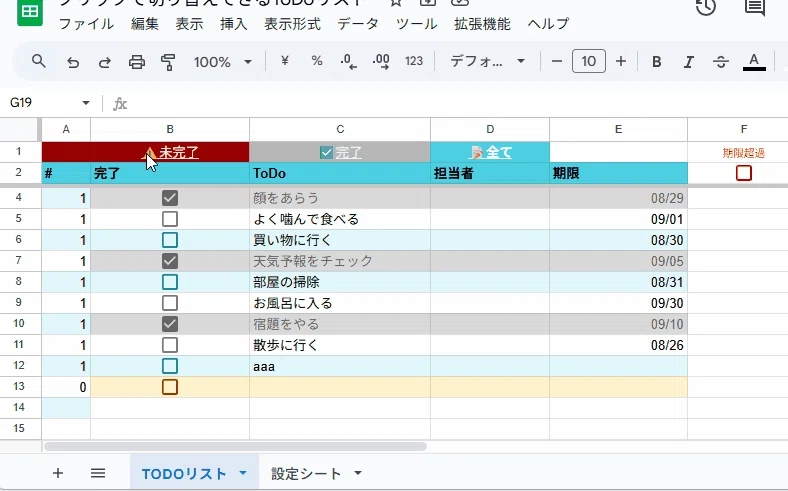Open the 表示形式 menu

pyautogui.click(x=292, y=24)
